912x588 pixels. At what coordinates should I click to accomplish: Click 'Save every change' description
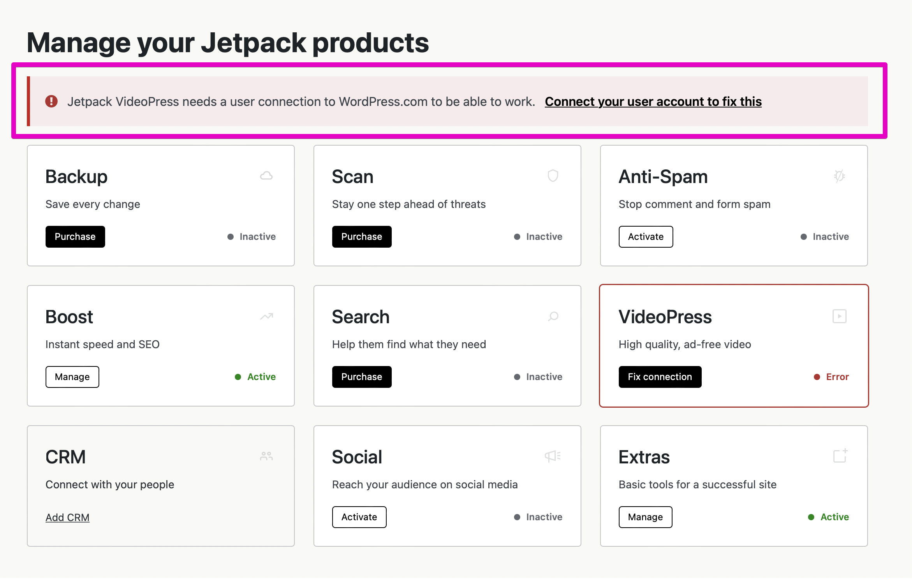pyautogui.click(x=93, y=204)
